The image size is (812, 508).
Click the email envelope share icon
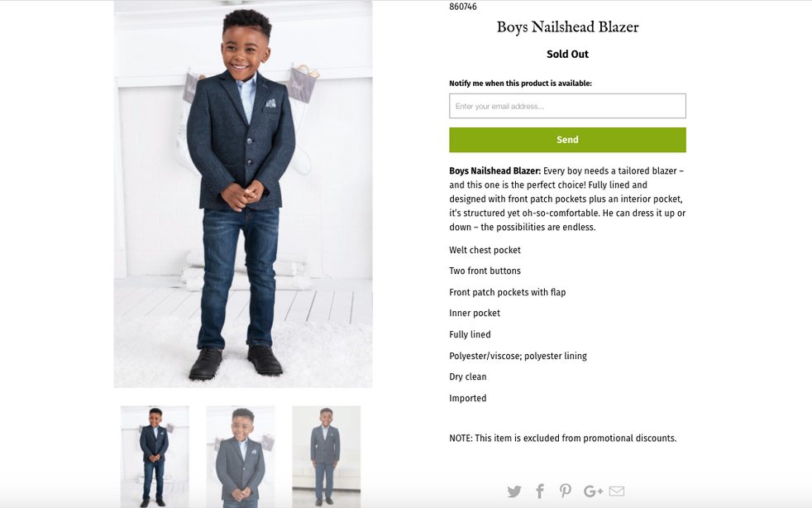coord(617,491)
